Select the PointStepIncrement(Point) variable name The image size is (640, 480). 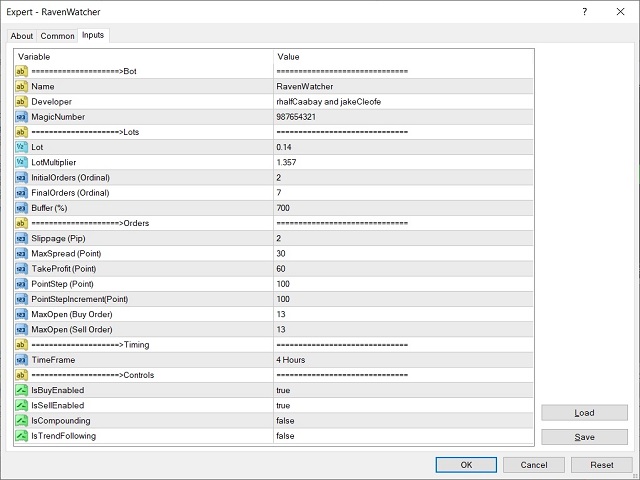(x=80, y=299)
